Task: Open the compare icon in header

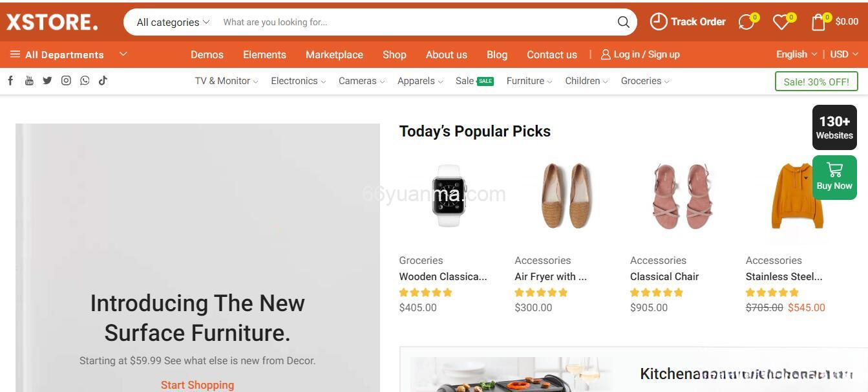Action: [747, 22]
